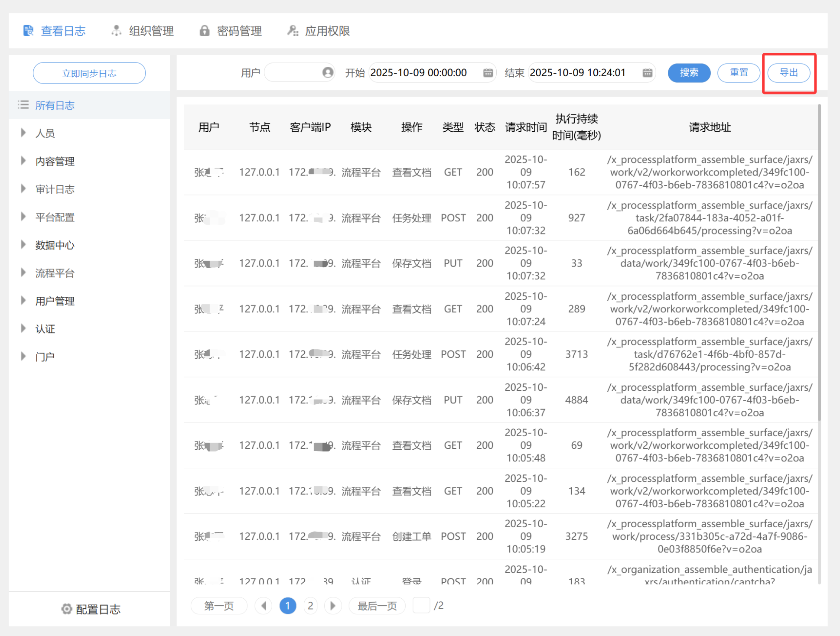
Task: Go to page 2 in pagination
Action: click(x=310, y=605)
